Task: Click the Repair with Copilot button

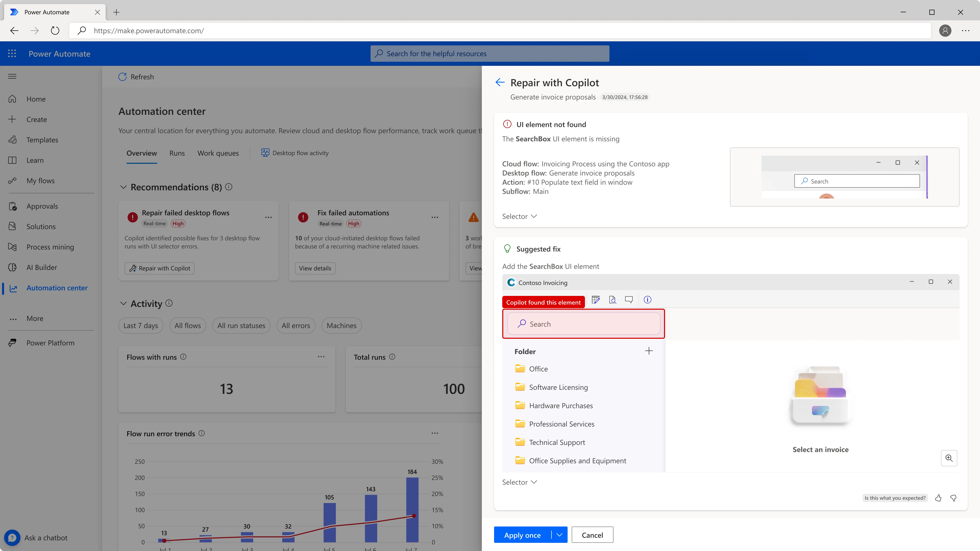Action: point(159,268)
